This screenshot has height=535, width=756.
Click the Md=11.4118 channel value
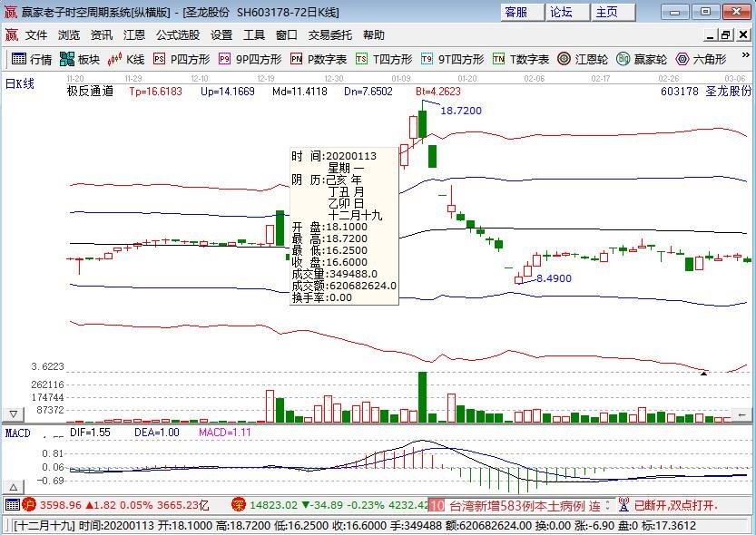299,92
